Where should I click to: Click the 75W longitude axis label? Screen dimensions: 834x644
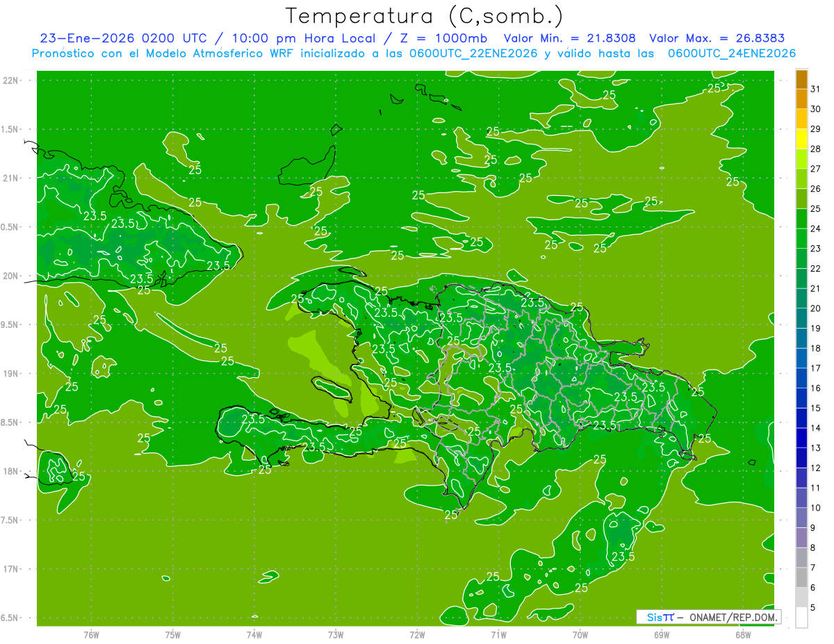click(172, 634)
